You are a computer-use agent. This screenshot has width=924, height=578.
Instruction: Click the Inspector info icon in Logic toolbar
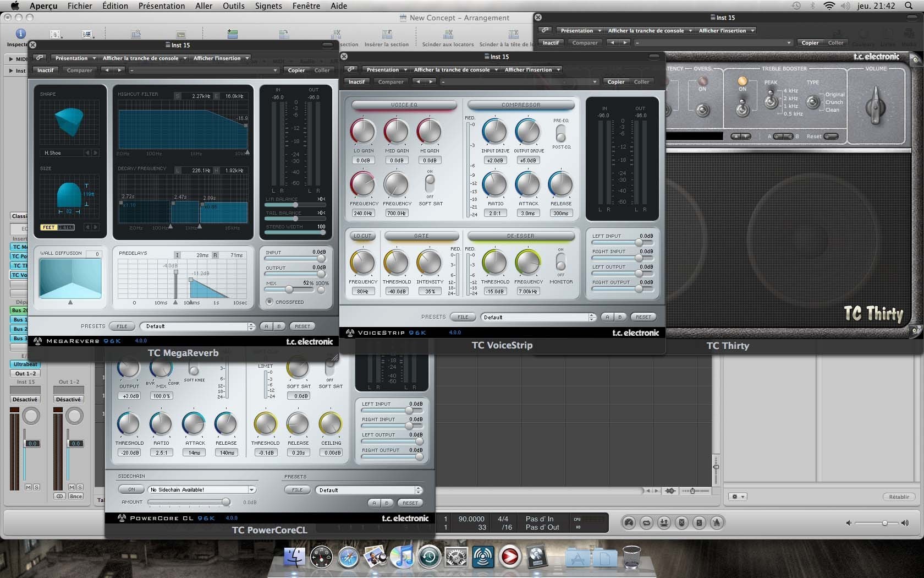pos(20,34)
